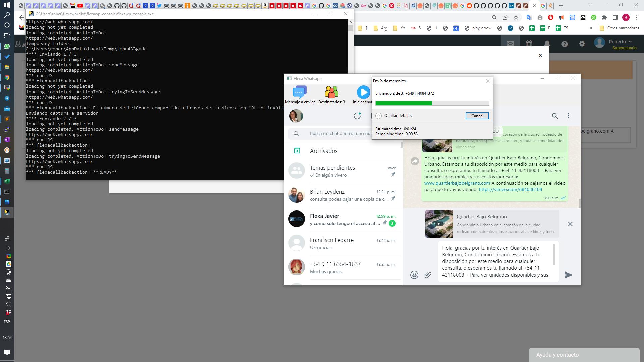Show hidden tray icons chevron
Viewport: 644px width, 362px height.
click(8, 248)
